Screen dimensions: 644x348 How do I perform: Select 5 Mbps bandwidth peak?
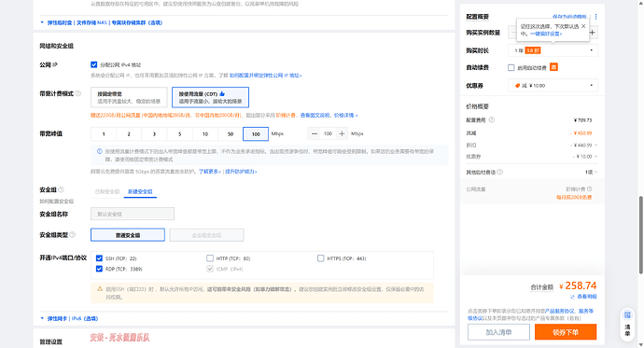pos(179,133)
